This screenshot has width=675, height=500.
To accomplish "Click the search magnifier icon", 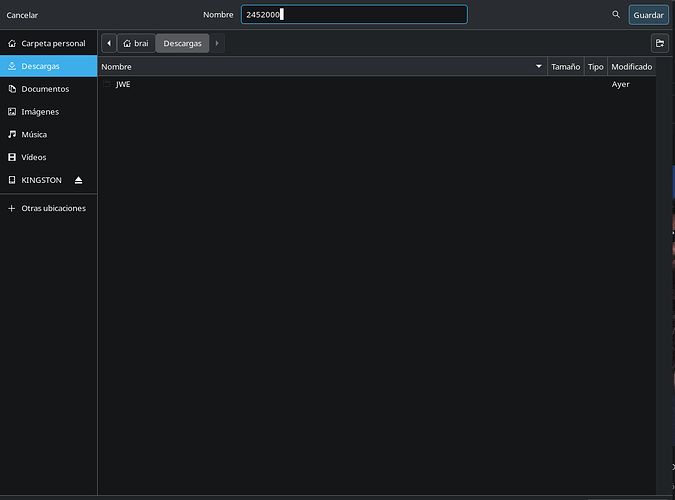I will click(615, 15).
